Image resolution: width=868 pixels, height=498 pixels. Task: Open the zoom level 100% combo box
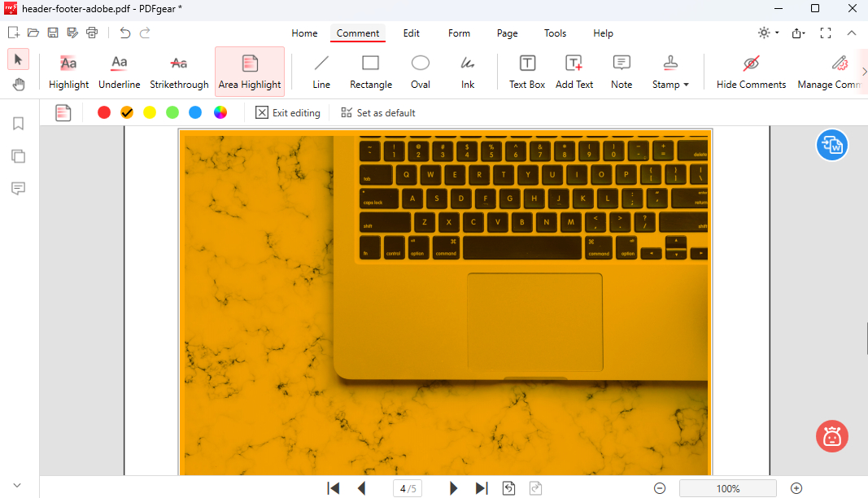click(x=727, y=488)
